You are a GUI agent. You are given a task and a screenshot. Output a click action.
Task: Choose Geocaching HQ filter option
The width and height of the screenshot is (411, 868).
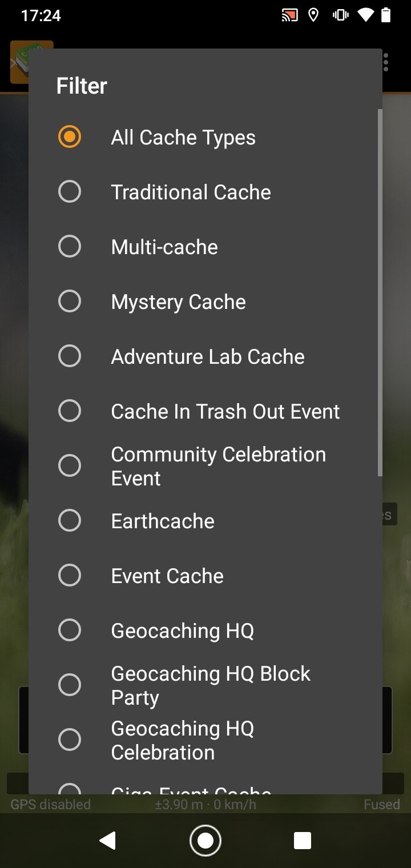pyautogui.click(x=70, y=630)
